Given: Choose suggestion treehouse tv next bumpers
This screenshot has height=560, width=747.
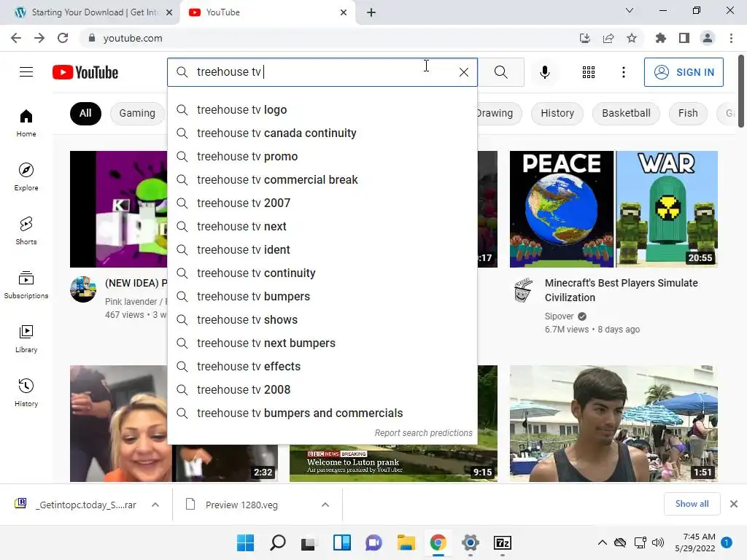Looking at the screenshot, I should [322, 343].
